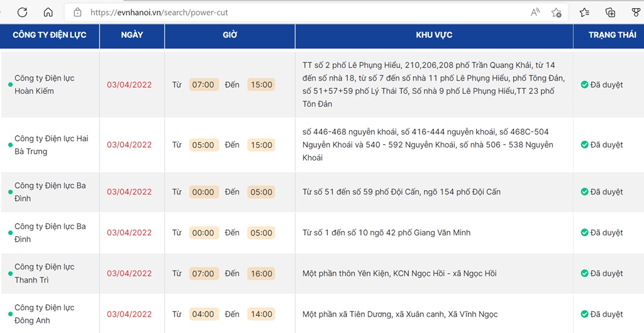The width and height of the screenshot is (644, 333).
Task: Click end time 05:00 in Giang Văn Minh row
Action: pyautogui.click(x=261, y=233)
